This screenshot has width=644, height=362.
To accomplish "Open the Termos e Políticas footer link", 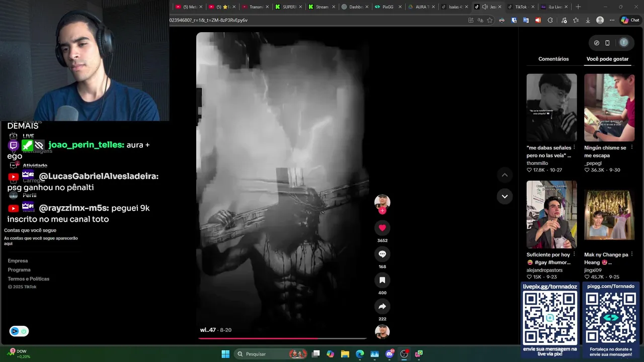I will [x=29, y=279].
